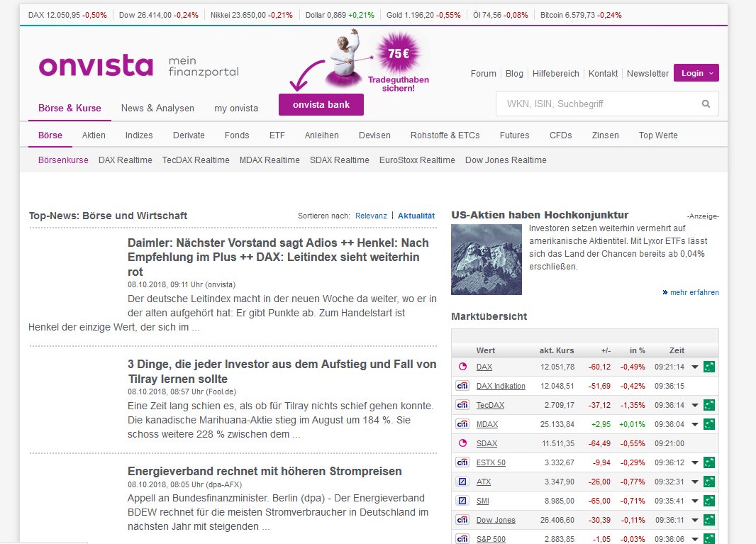756x544 pixels.
Task: Click the 75 € Tradeguthaben promo badge
Action: [x=399, y=61]
